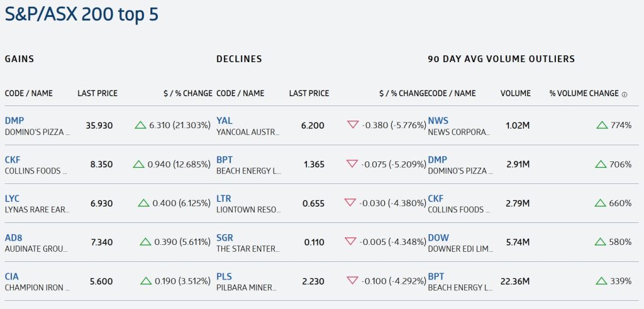Click the 90 Day Avg Volume Outliers heading
The height and width of the screenshot is (309, 644).
click(x=501, y=58)
